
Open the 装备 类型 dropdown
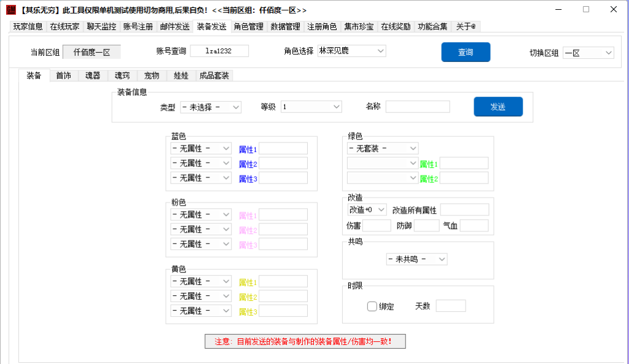pos(211,107)
